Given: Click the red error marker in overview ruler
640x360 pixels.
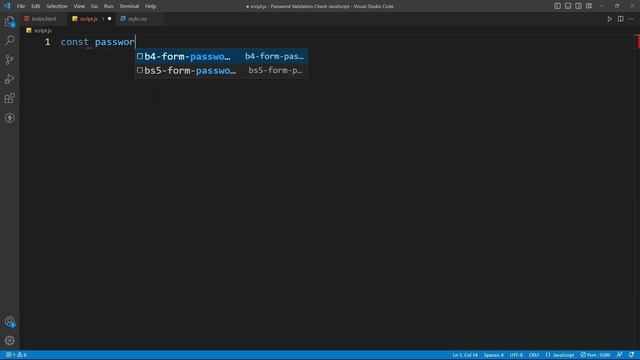Looking at the screenshot, I should point(638,42).
